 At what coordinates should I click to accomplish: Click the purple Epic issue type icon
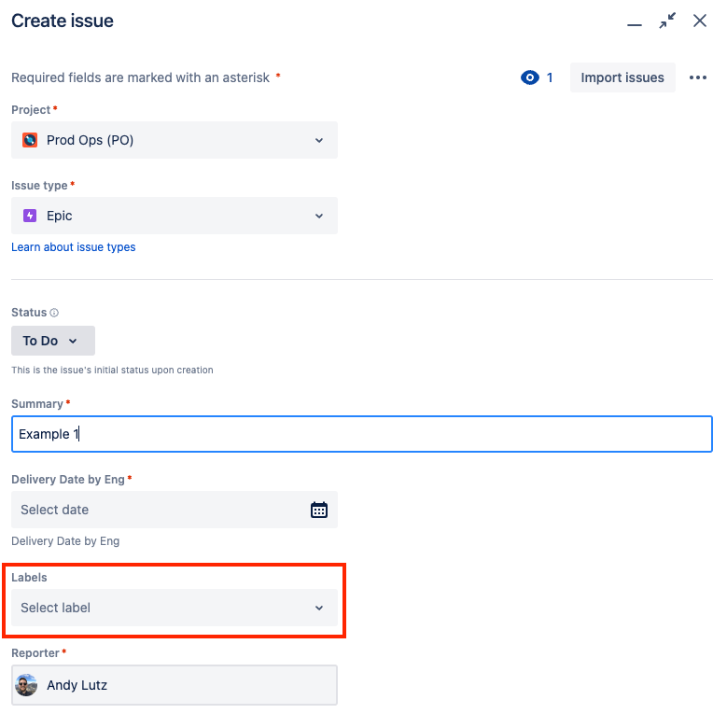pos(30,216)
